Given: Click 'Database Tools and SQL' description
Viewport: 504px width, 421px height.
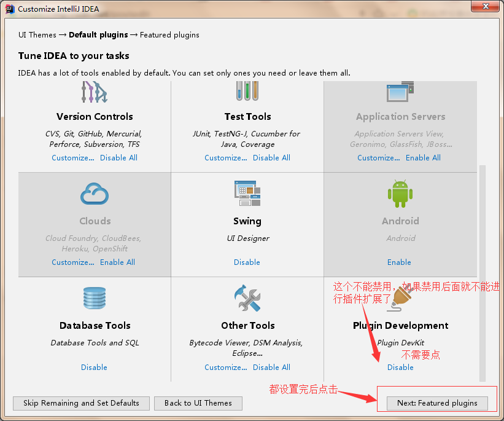Looking at the screenshot, I should pyautogui.click(x=95, y=343).
